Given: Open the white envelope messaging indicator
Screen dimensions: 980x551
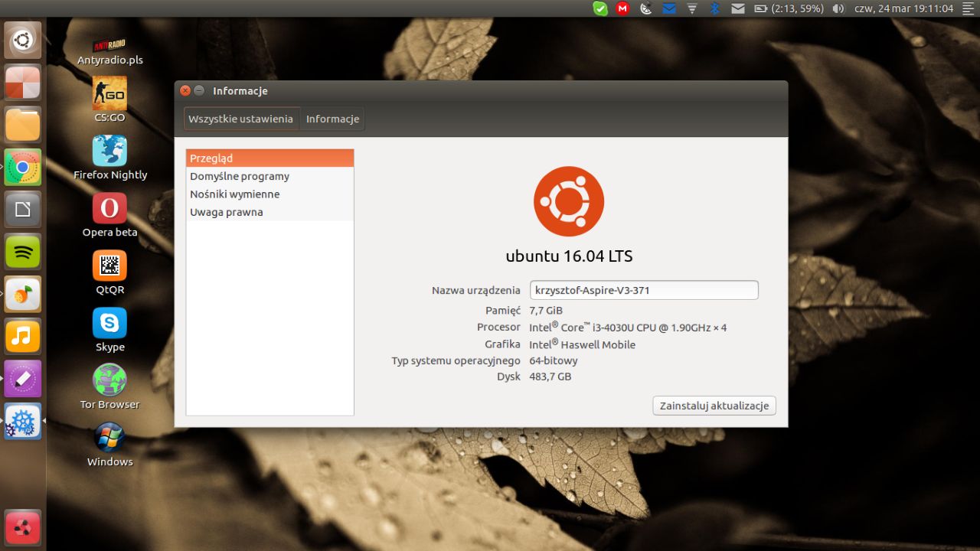Looking at the screenshot, I should (x=738, y=8).
